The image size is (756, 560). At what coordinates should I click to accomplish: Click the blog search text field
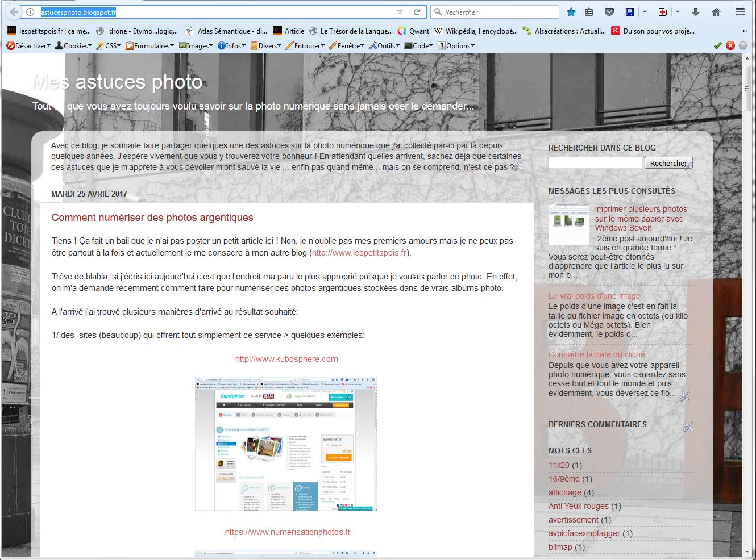click(x=595, y=163)
